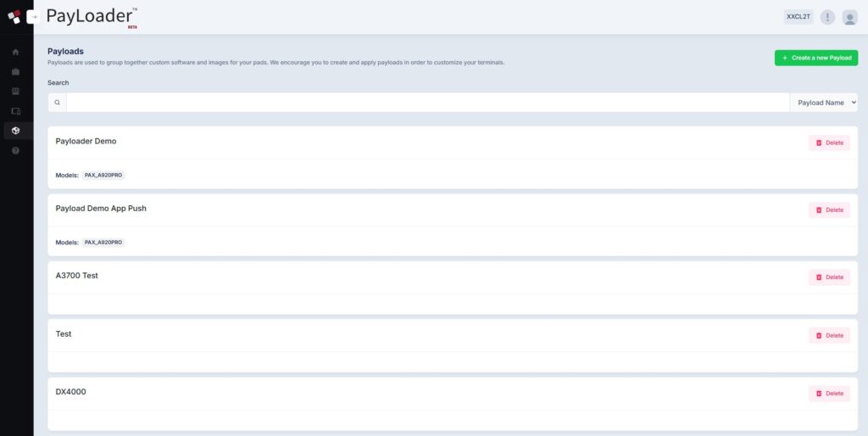Open the home icon in sidebar
868x436 pixels.
(15, 52)
